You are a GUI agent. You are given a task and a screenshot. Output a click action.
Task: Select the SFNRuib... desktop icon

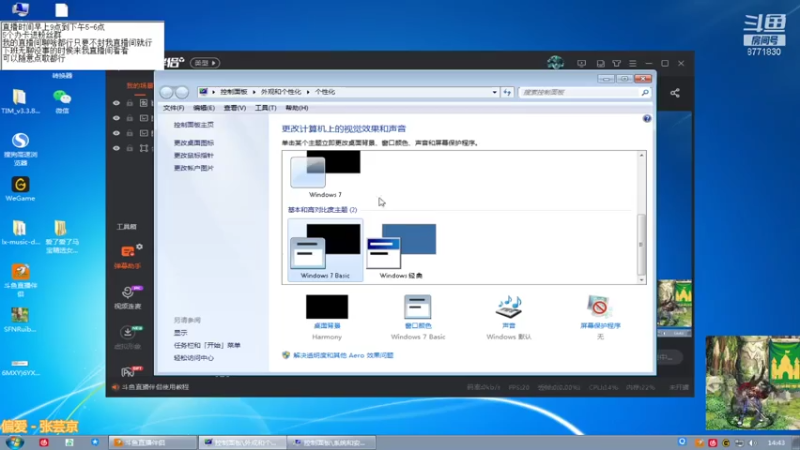pyautogui.click(x=20, y=320)
